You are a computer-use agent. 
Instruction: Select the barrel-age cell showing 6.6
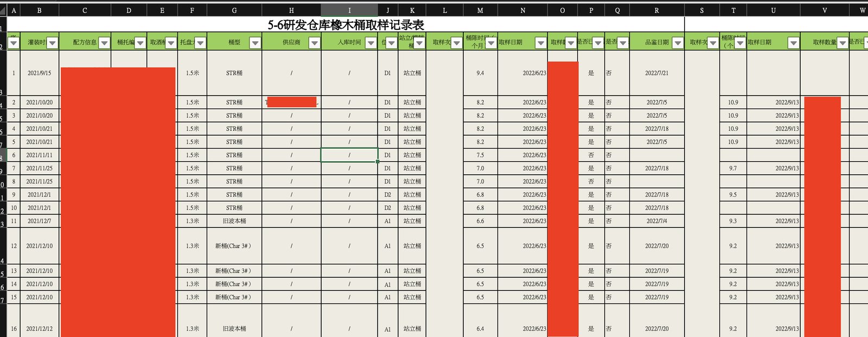(480, 221)
